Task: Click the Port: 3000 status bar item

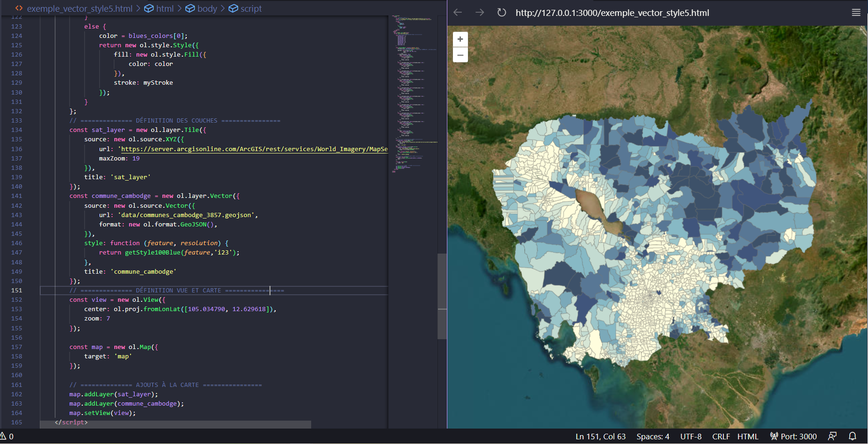Action: 798,436
